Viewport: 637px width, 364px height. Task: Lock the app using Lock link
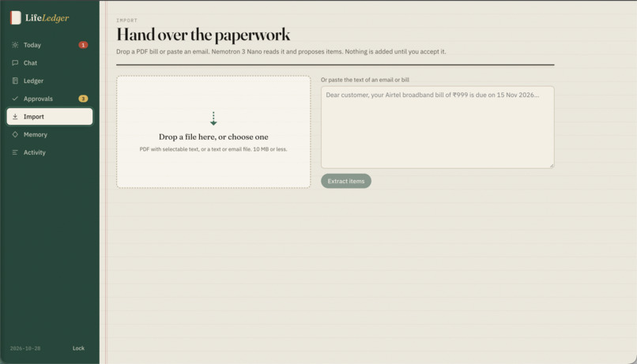78,348
